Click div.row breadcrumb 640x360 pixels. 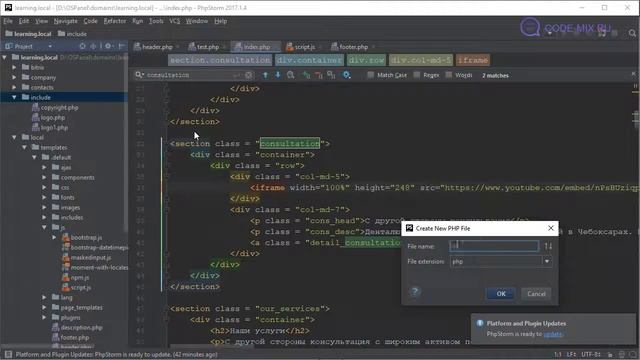(x=367, y=60)
